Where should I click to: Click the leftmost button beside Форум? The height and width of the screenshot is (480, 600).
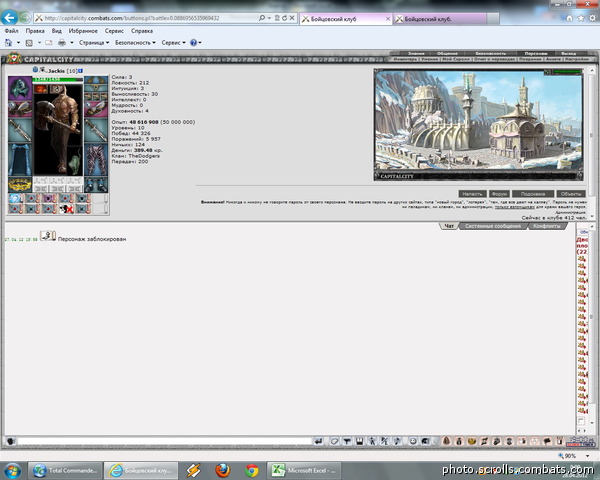click(x=473, y=194)
